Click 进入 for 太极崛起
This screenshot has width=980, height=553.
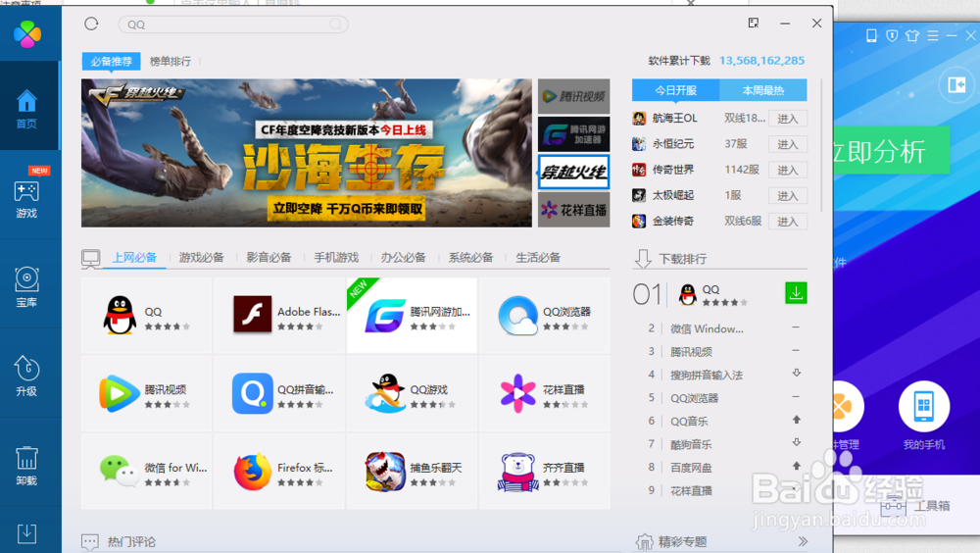click(788, 196)
